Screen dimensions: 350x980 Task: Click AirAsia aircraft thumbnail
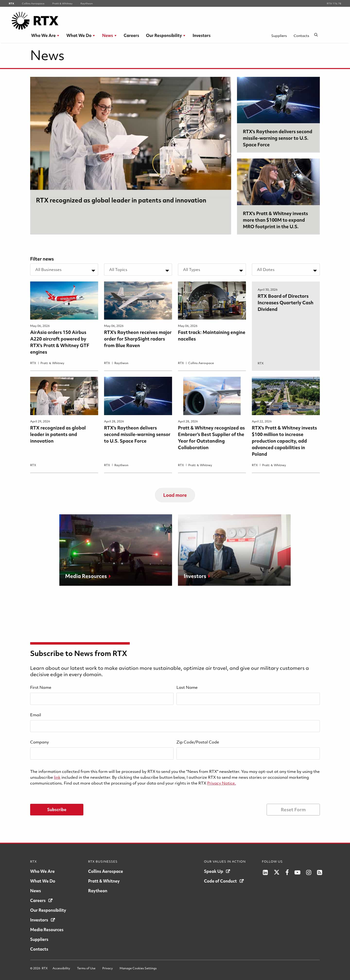64,301
